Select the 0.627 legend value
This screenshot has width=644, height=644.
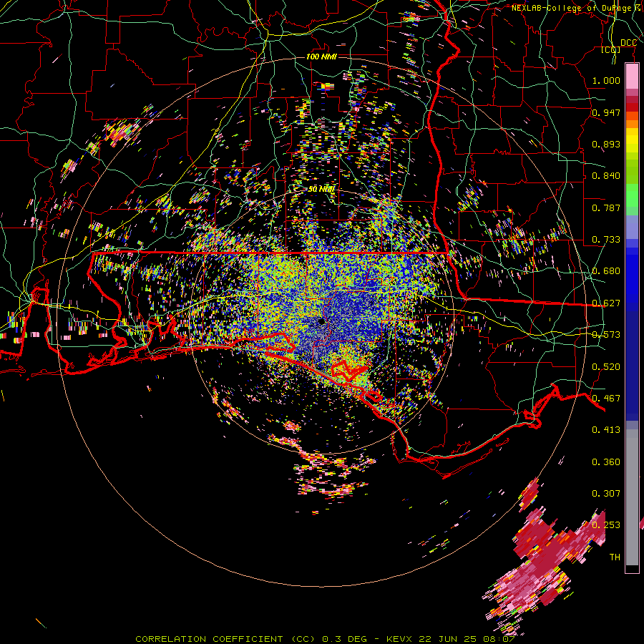point(606,303)
